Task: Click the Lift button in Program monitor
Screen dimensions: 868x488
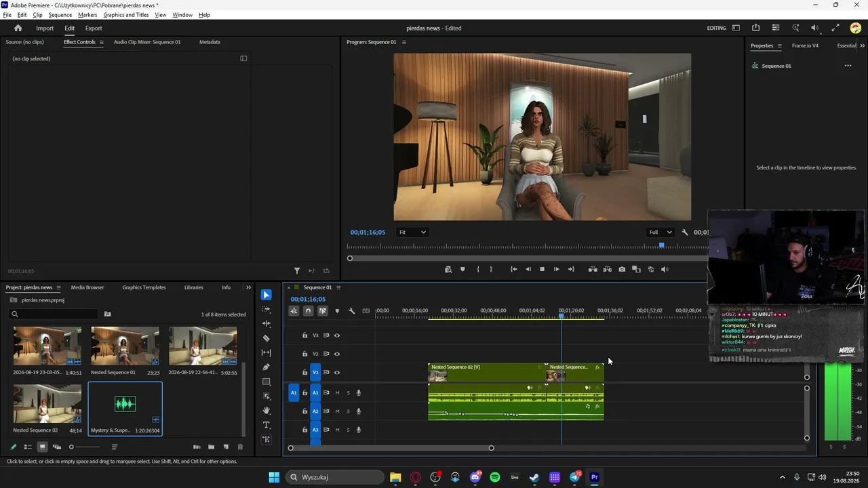Action: (593, 269)
